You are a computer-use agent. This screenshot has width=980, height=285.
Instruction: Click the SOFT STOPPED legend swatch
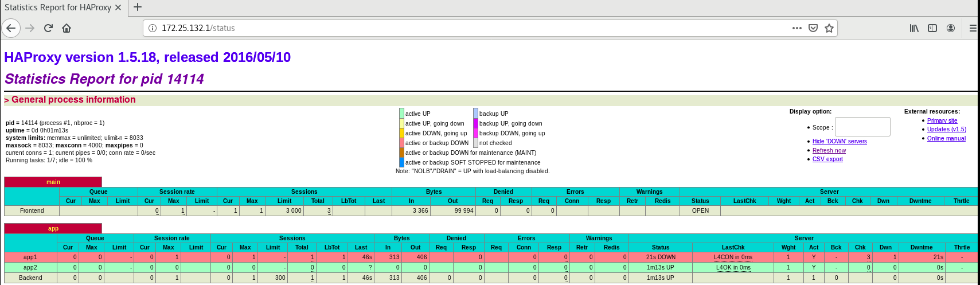pos(401,162)
